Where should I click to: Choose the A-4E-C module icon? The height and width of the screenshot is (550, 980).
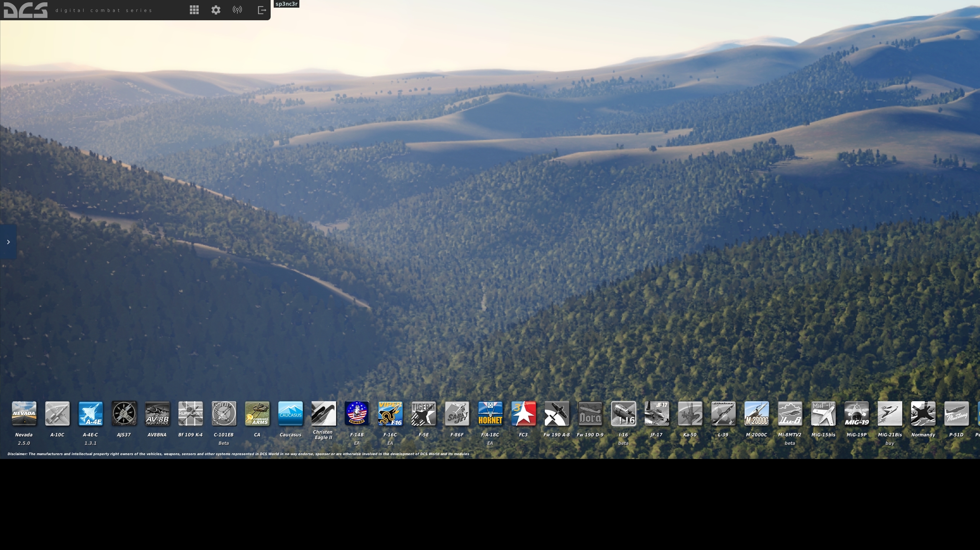(91, 413)
